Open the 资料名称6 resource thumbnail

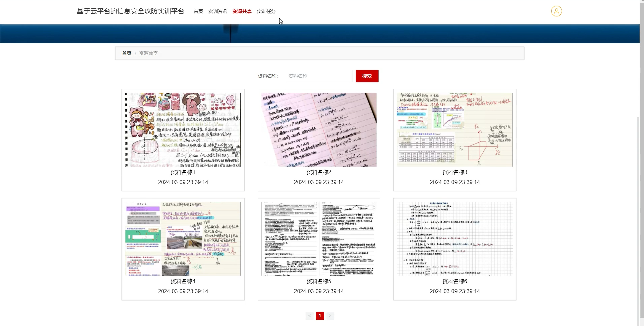[x=454, y=238]
